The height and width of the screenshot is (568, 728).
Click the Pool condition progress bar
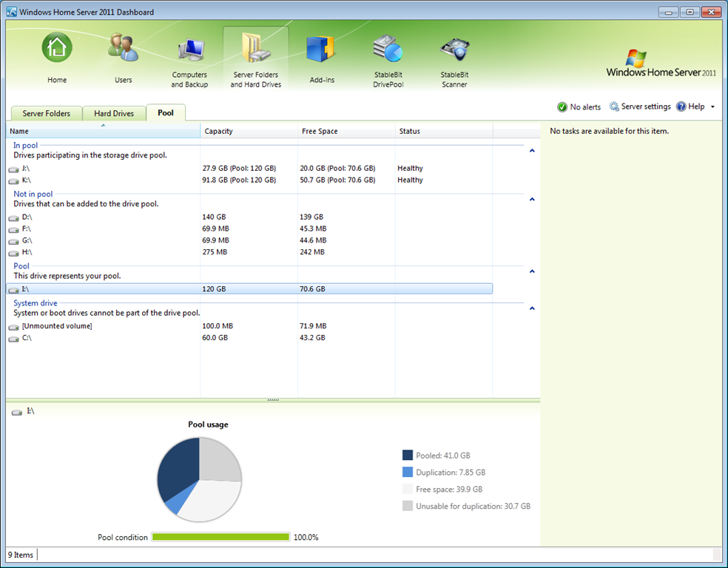[221, 537]
